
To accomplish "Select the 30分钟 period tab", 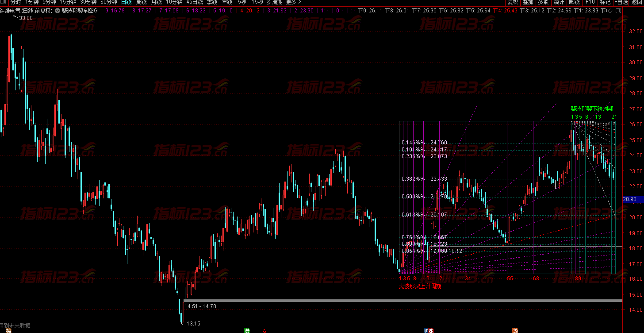I will [88, 2].
